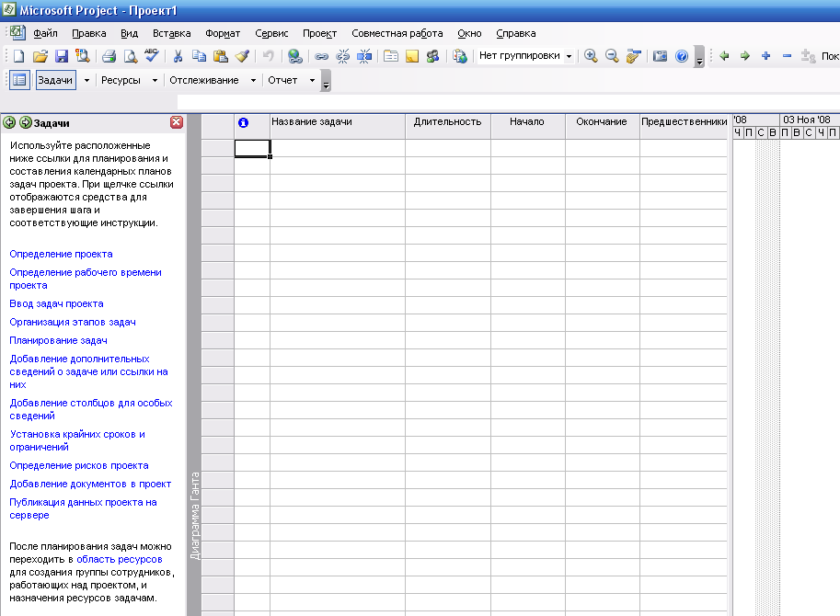
Task: Save the project with the floppy disk icon
Action: tap(62, 56)
